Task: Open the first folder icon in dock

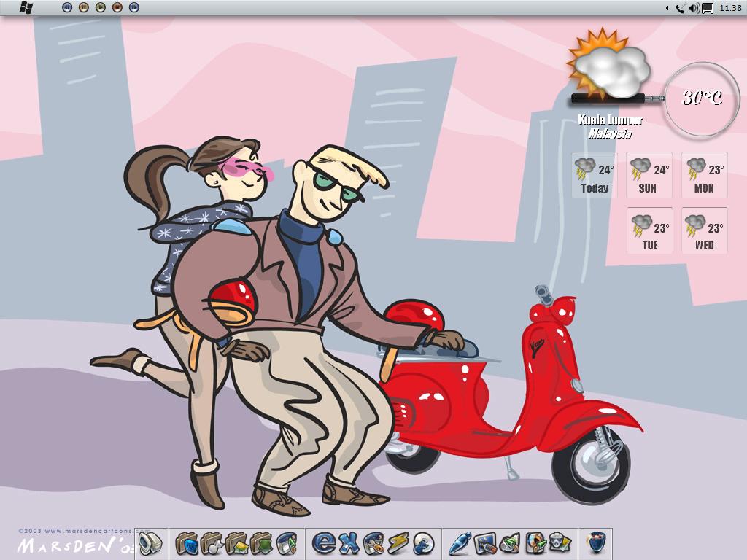Action: coord(187,543)
